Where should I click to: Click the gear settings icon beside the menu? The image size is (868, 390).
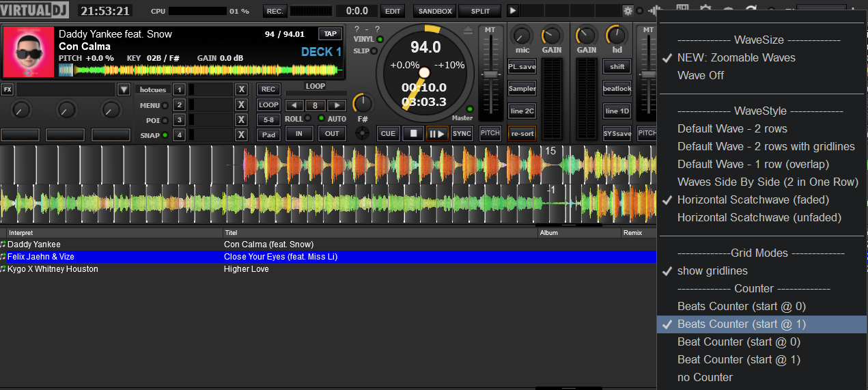click(x=628, y=11)
